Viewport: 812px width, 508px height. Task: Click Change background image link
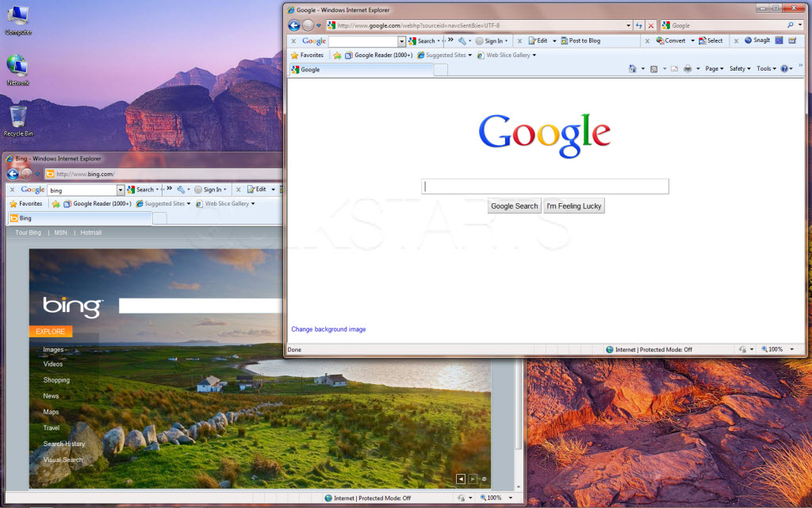tap(328, 329)
